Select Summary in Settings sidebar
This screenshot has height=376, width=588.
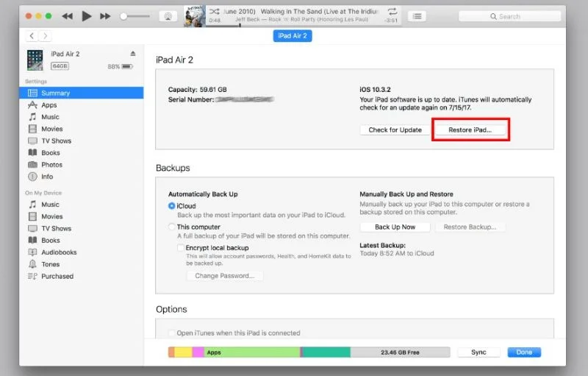click(82, 93)
